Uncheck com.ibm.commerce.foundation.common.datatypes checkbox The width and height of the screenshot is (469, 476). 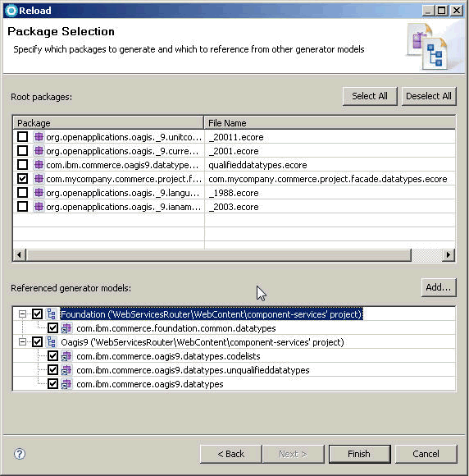click(52, 328)
